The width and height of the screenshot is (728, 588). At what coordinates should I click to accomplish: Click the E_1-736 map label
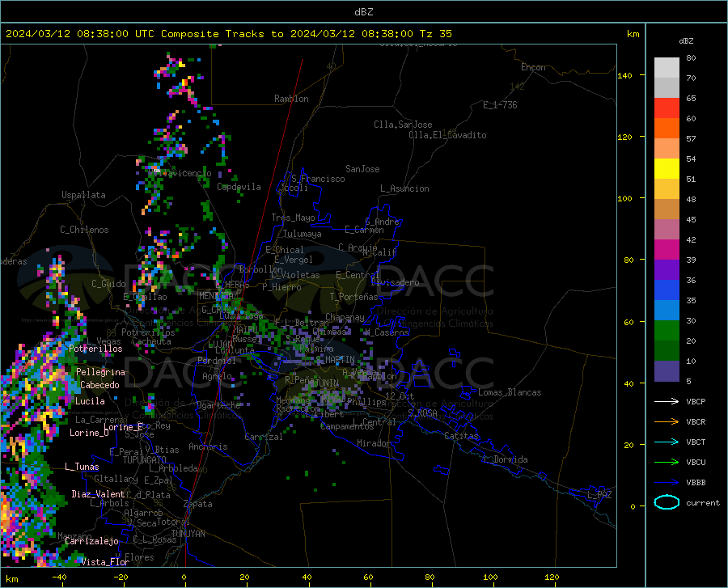(x=500, y=105)
